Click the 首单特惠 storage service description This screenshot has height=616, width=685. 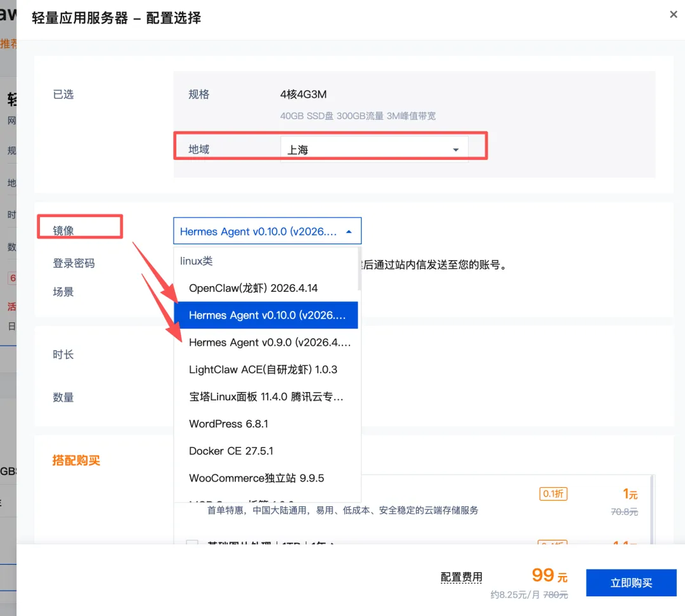342,510
